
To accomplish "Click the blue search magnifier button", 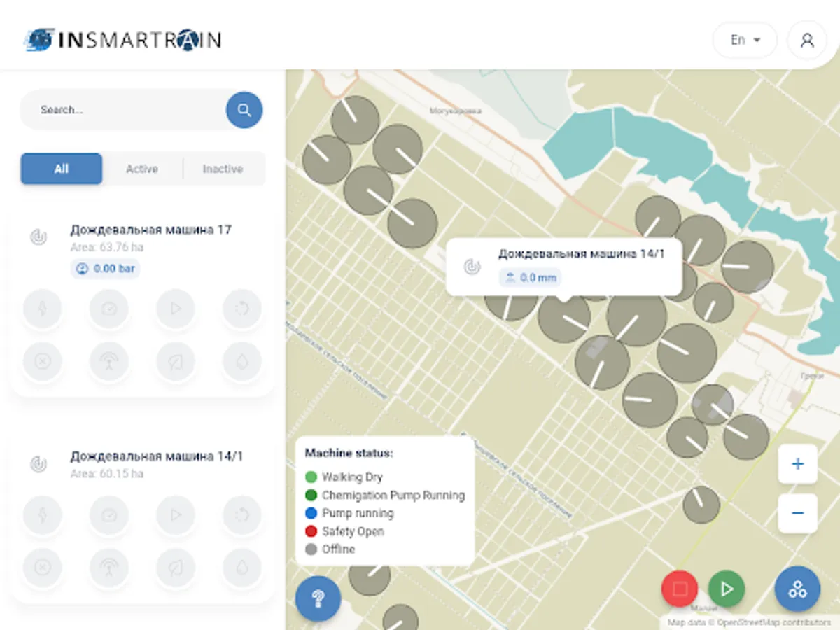I will (244, 110).
